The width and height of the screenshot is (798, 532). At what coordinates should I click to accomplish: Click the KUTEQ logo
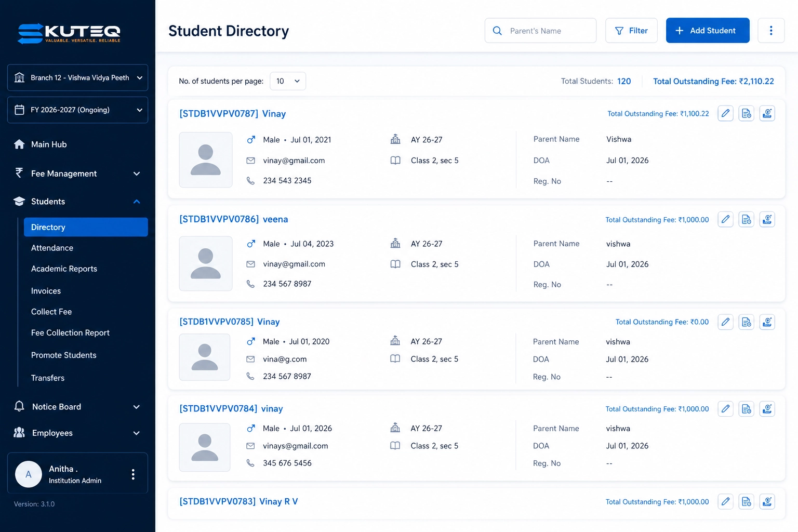pyautogui.click(x=69, y=33)
